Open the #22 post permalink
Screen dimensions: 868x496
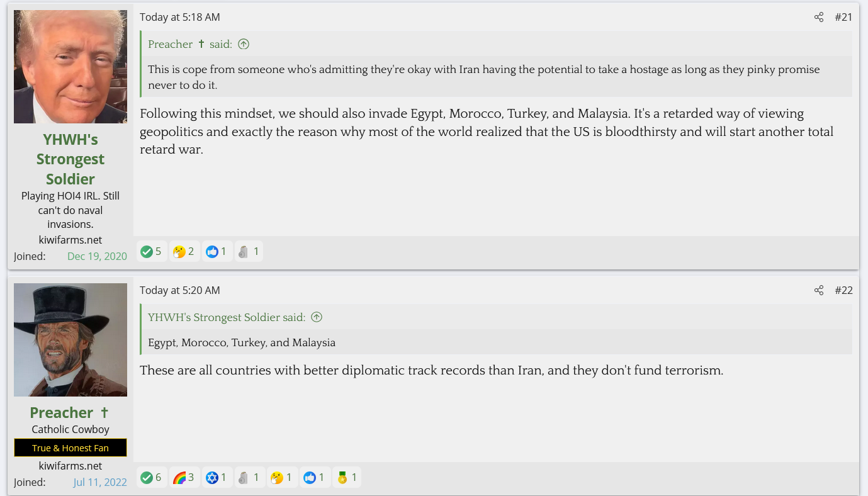click(843, 290)
